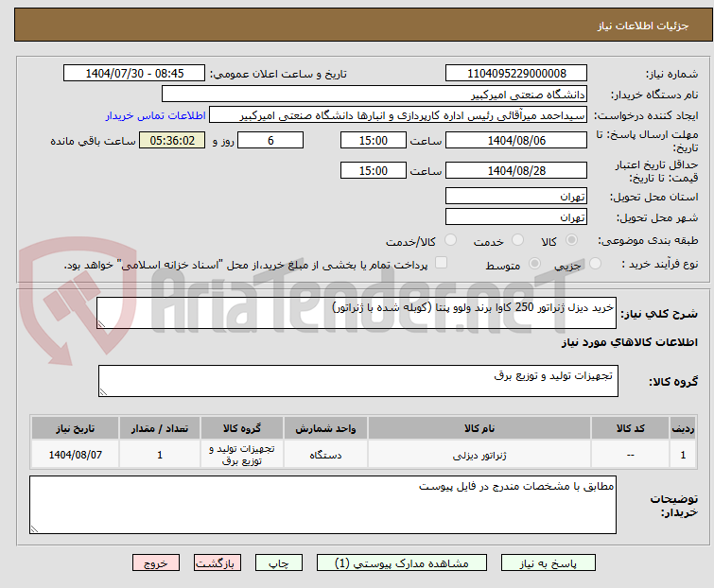Image resolution: width=714 pixels, height=588 pixels.
Task: Click the اطلاعات کالاهای مورد نیاز heading
Action: (629, 342)
